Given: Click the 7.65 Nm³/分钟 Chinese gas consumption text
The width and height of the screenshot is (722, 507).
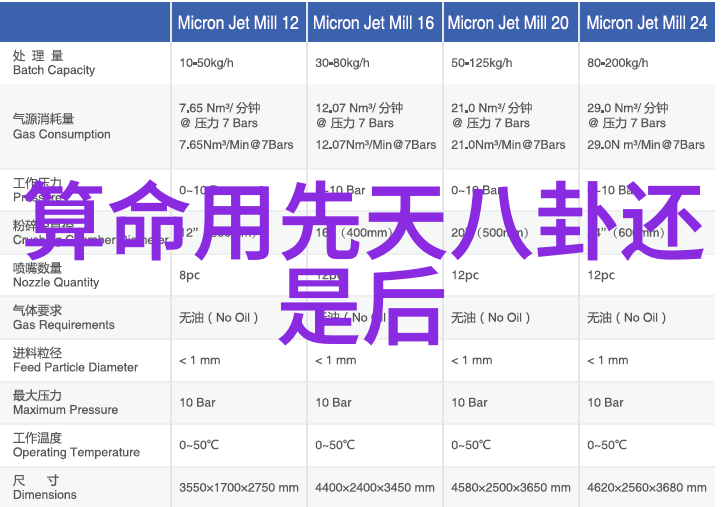Looking at the screenshot, I should tap(220, 108).
